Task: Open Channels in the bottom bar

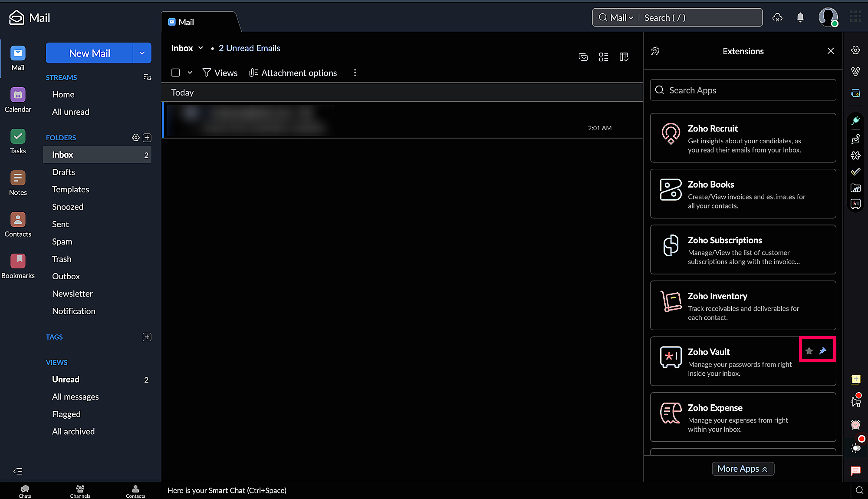Action: pos(80,491)
